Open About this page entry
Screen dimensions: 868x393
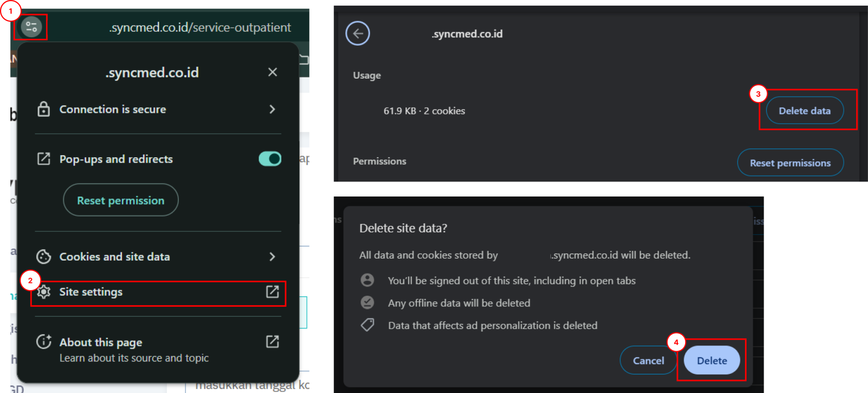pyautogui.click(x=101, y=342)
